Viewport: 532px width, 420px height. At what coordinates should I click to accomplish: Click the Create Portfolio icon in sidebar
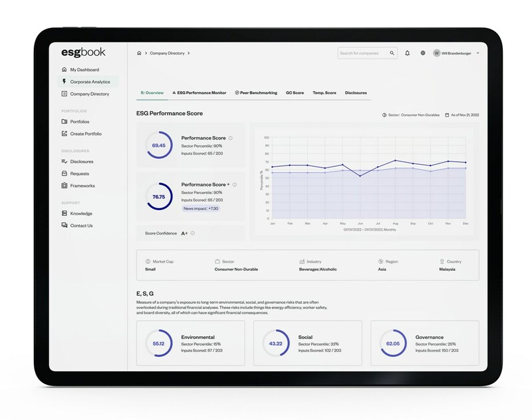tap(64, 134)
